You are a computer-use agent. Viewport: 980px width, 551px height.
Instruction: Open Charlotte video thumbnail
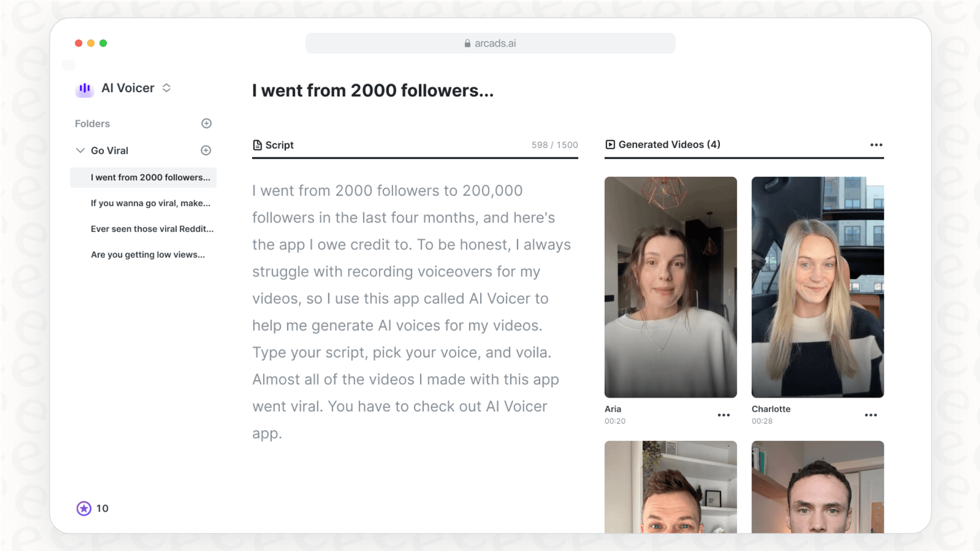pos(817,287)
